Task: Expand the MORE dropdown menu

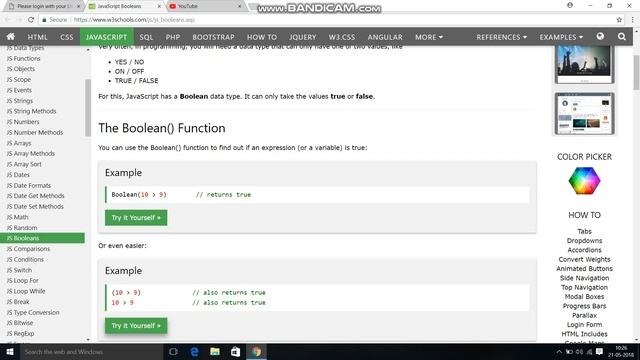Action: [x=429, y=37]
